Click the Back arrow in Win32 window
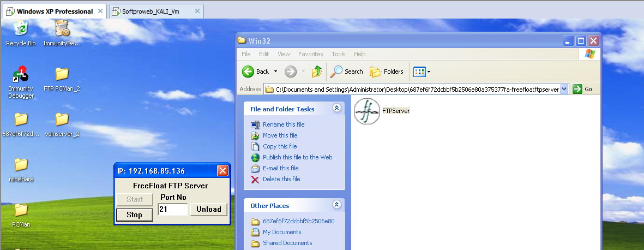The width and height of the screenshot is (644, 250). tap(248, 72)
